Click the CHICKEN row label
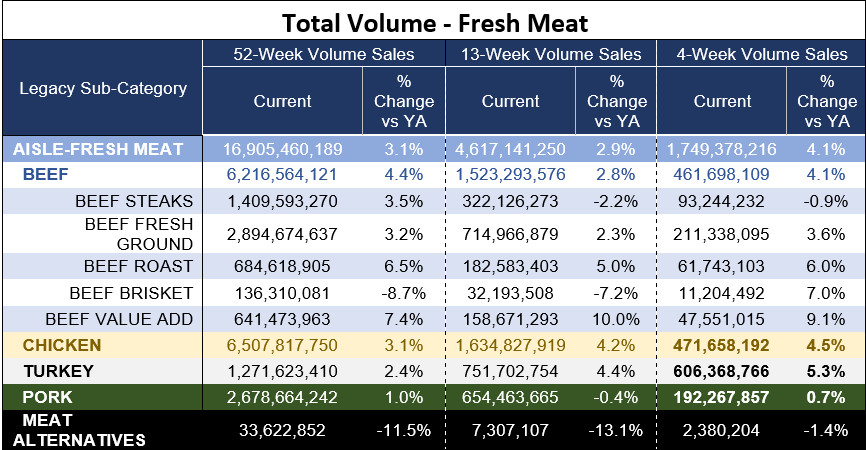This screenshot has height=450, width=866. tap(62, 346)
